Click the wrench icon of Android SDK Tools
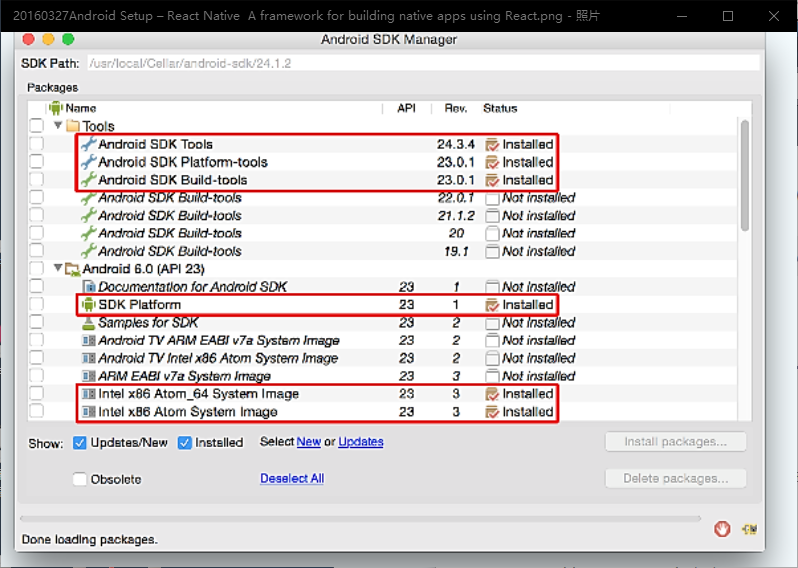Image resolution: width=798 pixels, height=568 pixels. [89, 144]
